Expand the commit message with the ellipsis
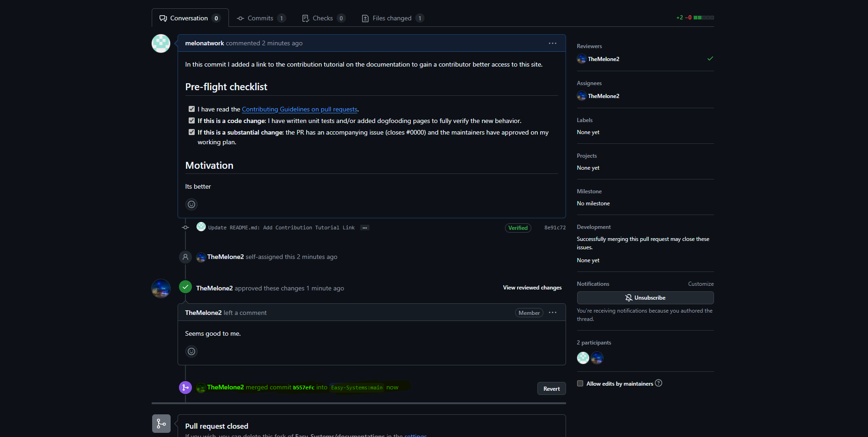 (364, 227)
